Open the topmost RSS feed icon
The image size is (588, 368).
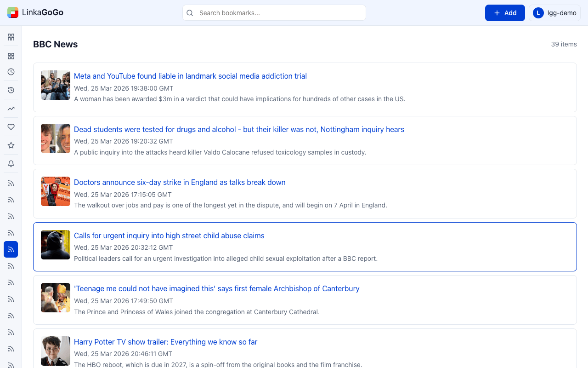coord(11,183)
